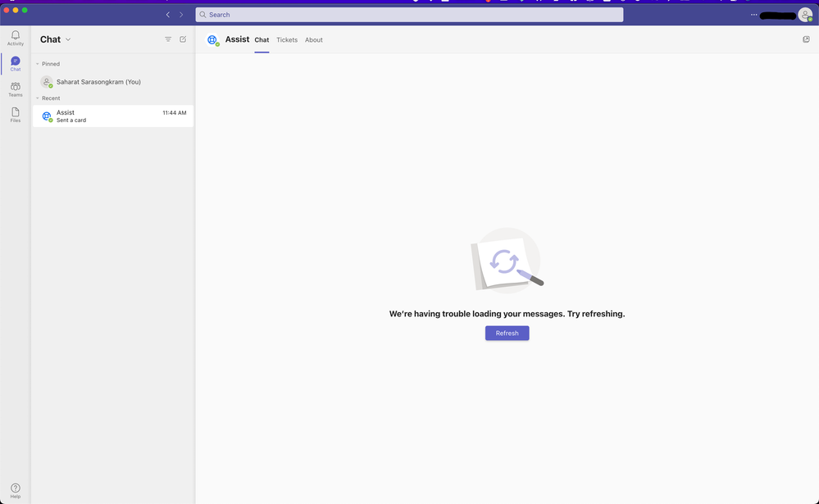Open Help at the bottom of the sidebar

click(15, 491)
